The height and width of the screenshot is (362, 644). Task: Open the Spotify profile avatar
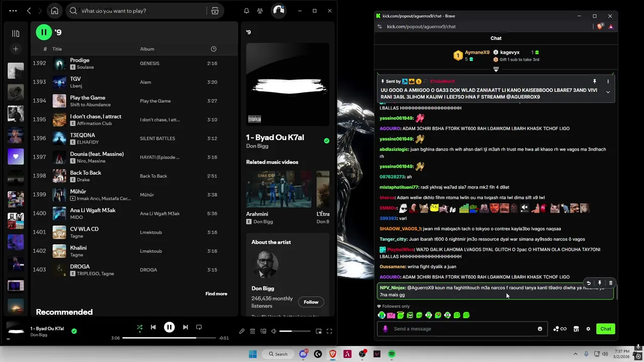click(x=278, y=11)
